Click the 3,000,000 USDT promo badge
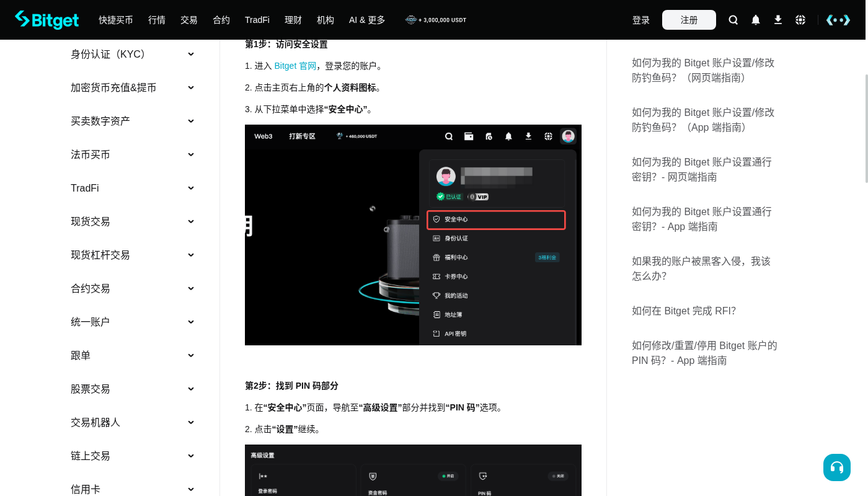 (436, 20)
